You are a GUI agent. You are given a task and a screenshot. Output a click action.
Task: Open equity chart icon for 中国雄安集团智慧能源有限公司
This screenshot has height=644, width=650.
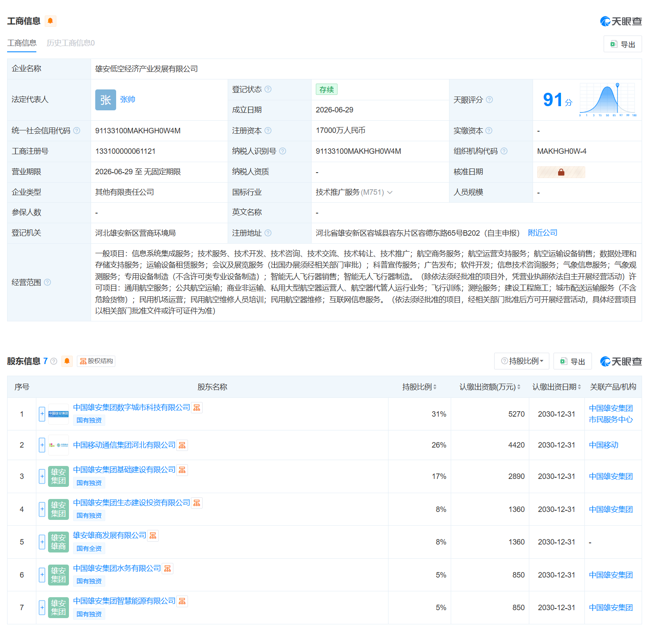182,601
